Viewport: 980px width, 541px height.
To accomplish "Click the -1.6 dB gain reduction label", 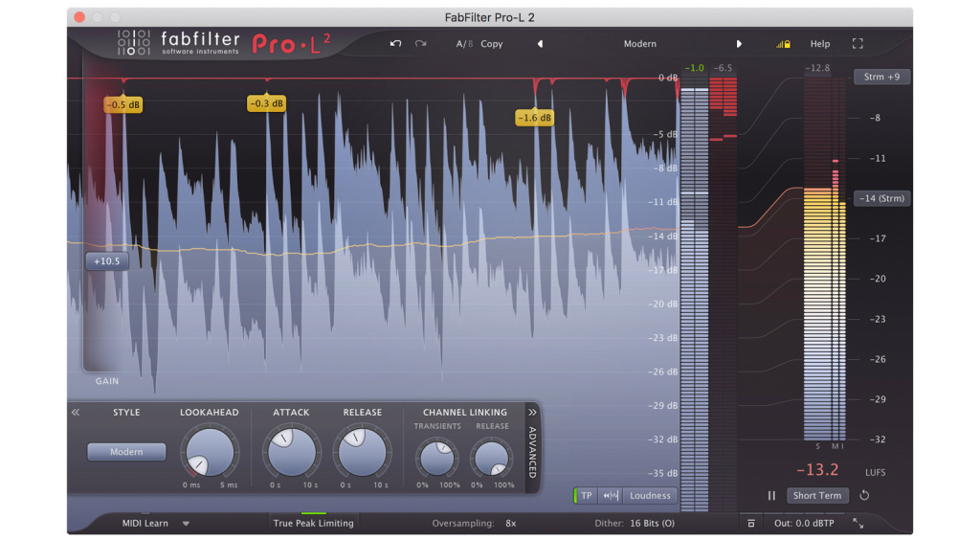I will (x=534, y=118).
